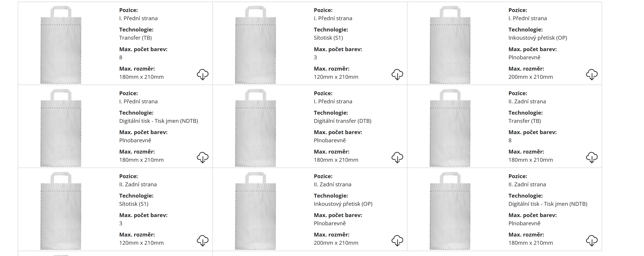Download template for front side Transfer (TB)
Image resolution: width=644 pixels, height=256 pixels.
coord(202,75)
